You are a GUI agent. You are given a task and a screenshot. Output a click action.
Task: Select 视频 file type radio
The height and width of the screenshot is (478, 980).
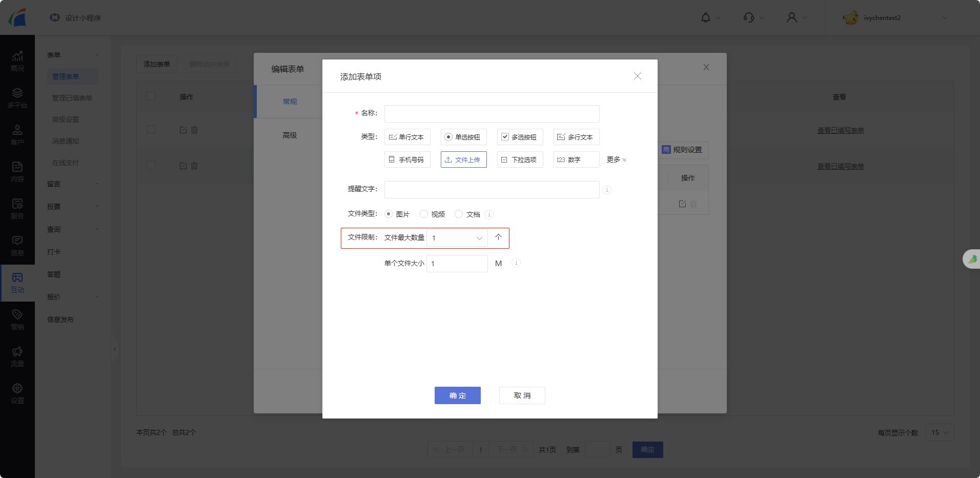424,214
